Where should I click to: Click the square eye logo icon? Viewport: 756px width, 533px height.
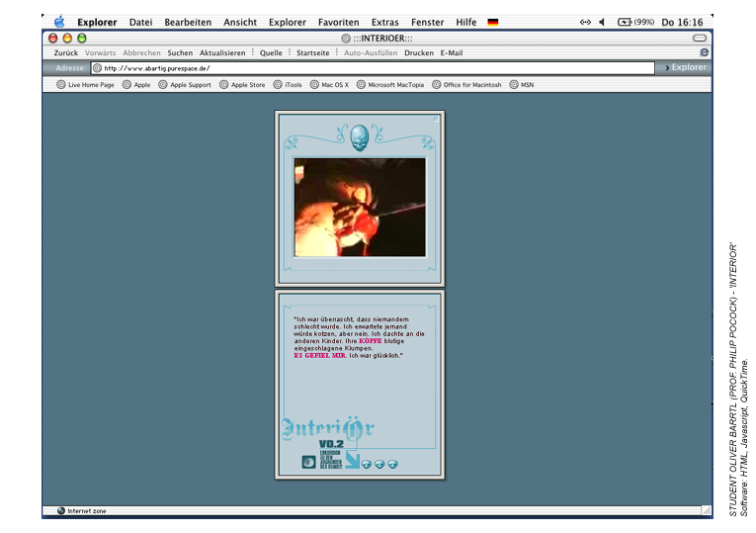[309, 461]
